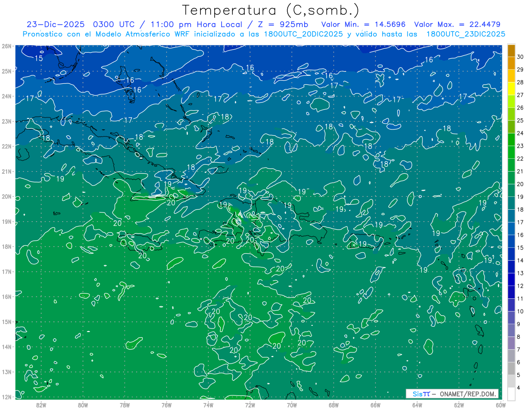Click the title "Temperatura (C,somb.)"
Viewport: 532px width, 411px height.
pyautogui.click(x=270, y=10)
